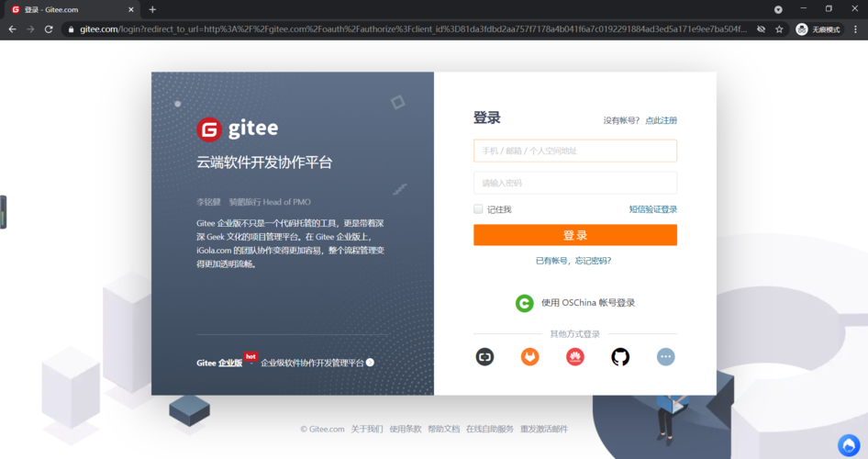Open 使用条款 in the footer
The image size is (868, 459).
(406, 429)
